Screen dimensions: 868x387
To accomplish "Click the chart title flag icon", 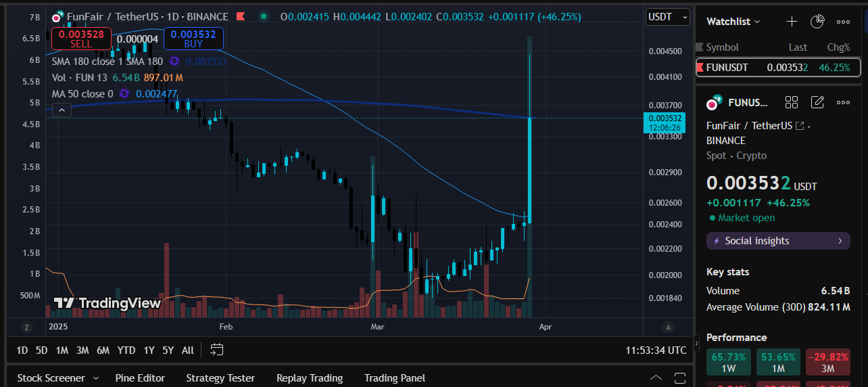I will click(242, 16).
